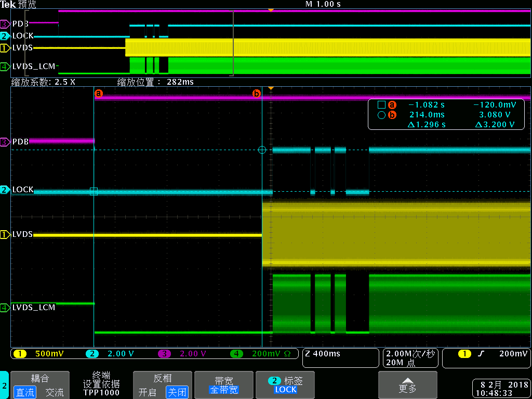Click delta voltage value 3.200 V
Viewport: 532px width, 399px height.
[x=495, y=125]
